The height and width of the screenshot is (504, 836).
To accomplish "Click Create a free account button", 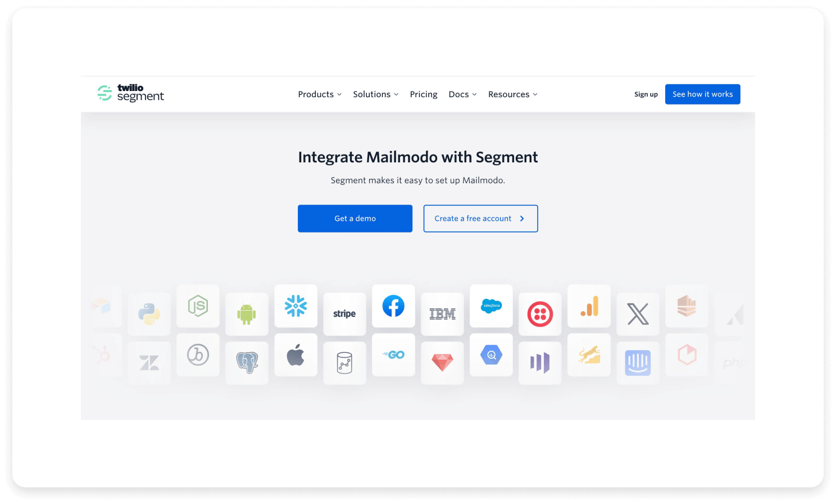I will [480, 219].
